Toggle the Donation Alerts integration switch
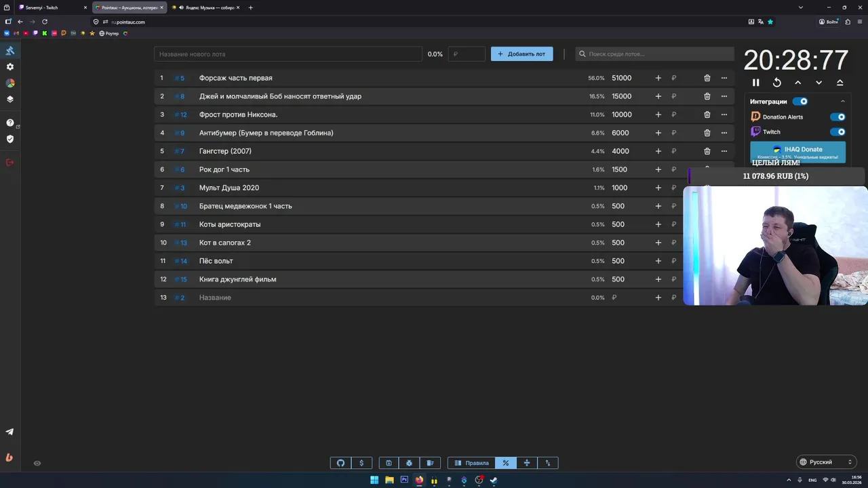The width and height of the screenshot is (868, 488). 838,117
